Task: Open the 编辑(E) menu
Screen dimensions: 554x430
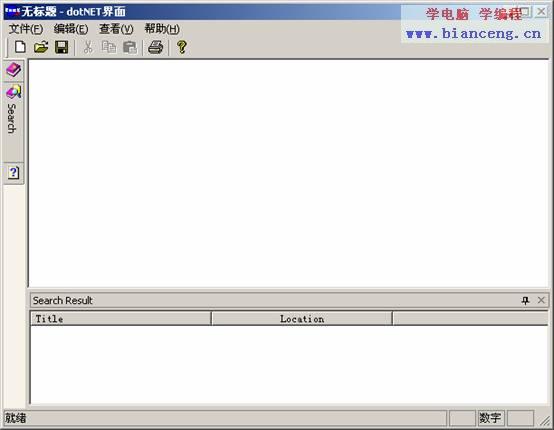Action: [71, 29]
